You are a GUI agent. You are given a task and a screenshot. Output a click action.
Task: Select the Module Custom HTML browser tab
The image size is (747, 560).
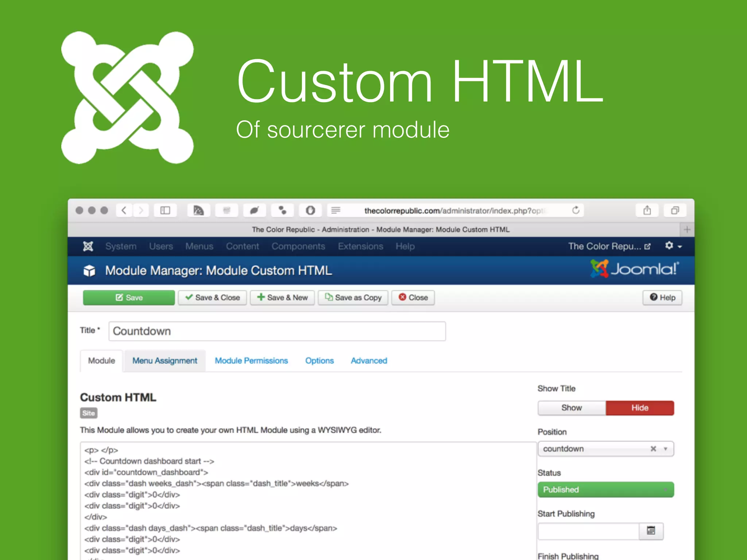(x=380, y=230)
